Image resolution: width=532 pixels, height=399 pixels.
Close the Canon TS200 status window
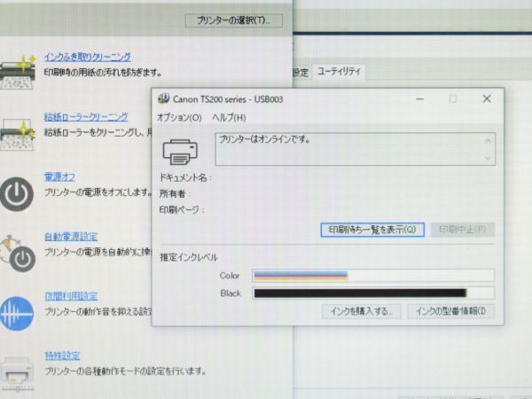pos(487,99)
